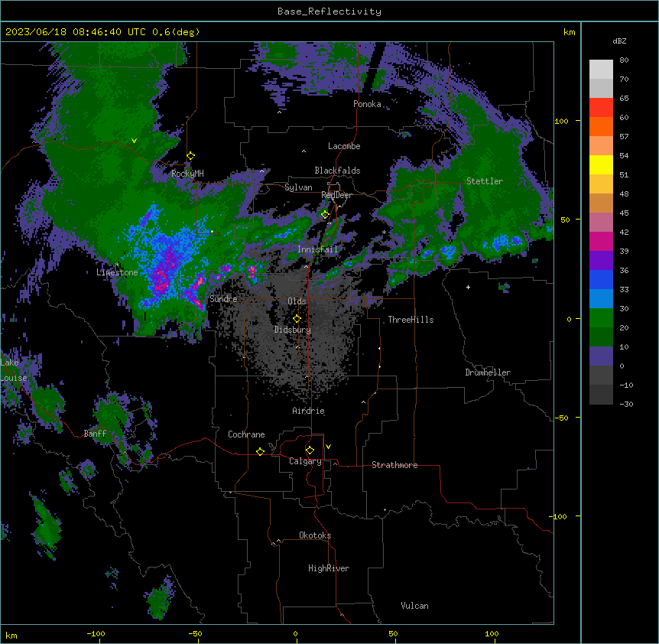Click the Vulcan town label
659x644 pixels.
[x=415, y=606]
